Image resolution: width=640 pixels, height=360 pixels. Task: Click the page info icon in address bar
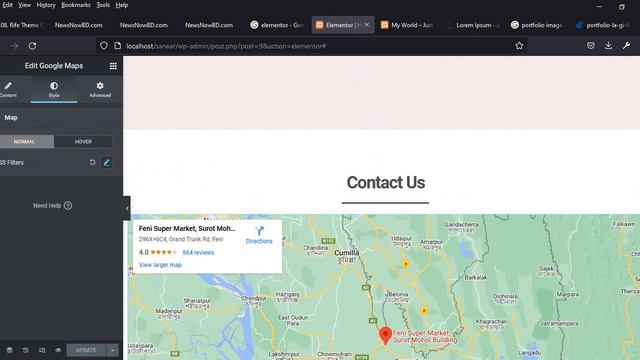118,46
